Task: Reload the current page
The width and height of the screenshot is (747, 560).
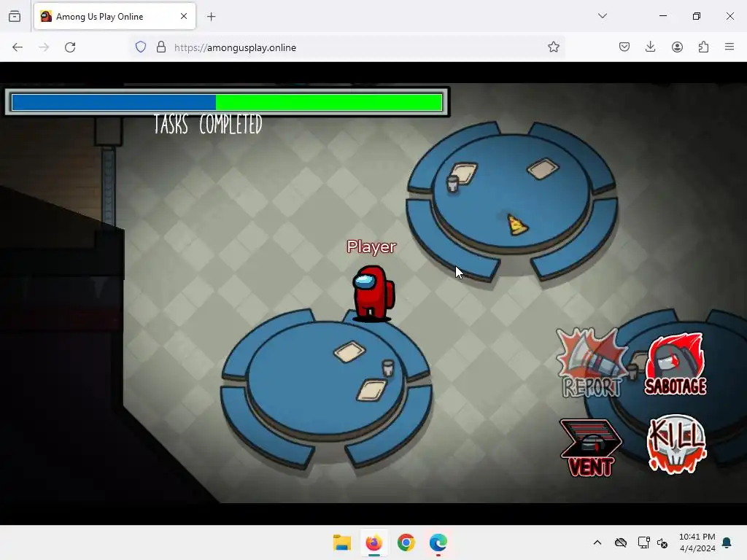Action: click(70, 47)
